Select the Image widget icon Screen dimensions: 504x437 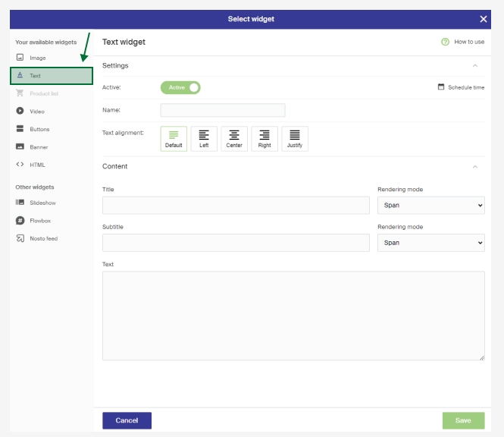[x=20, y=58]
